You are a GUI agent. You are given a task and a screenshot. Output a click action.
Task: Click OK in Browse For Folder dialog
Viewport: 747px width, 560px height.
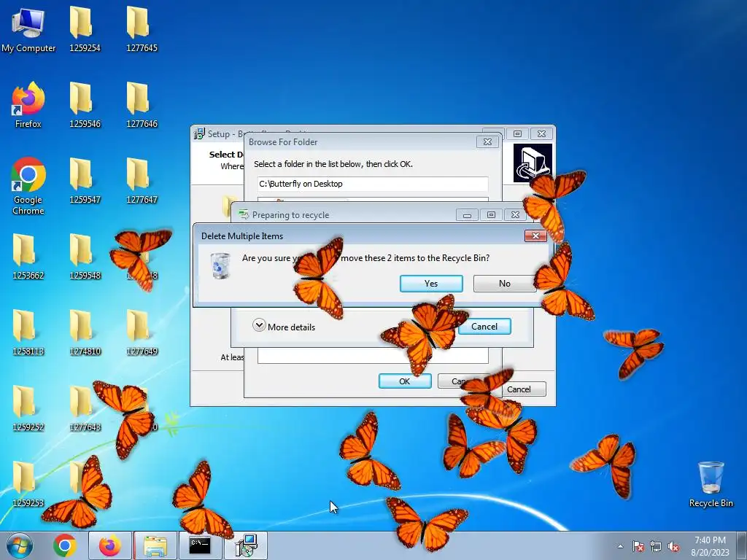coord(404,381)
